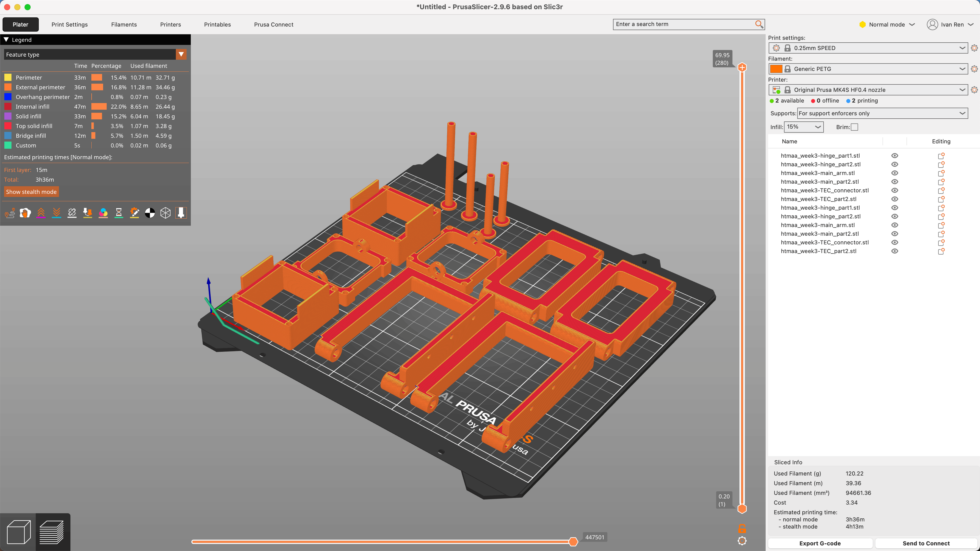Open the 0.25mm SPEED print settings dropdown
This screenshot has height=551, width=980.
coord(868,48)
